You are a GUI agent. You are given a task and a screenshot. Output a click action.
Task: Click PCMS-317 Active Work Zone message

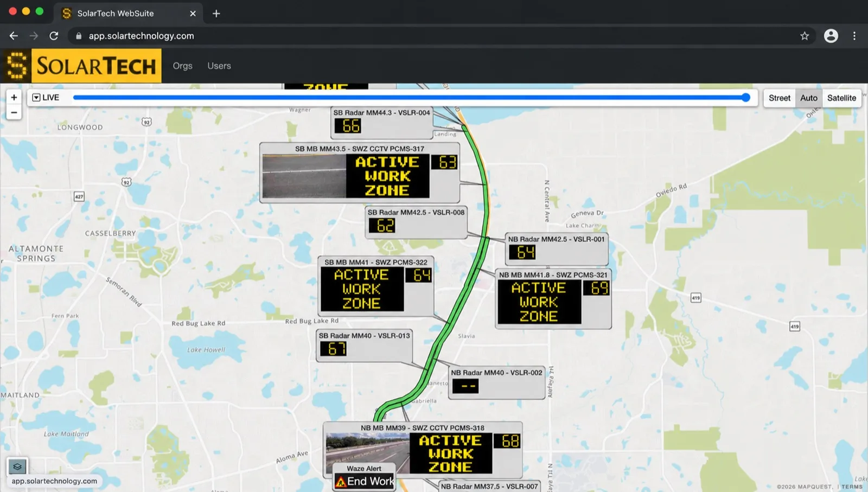pos(387,176)
